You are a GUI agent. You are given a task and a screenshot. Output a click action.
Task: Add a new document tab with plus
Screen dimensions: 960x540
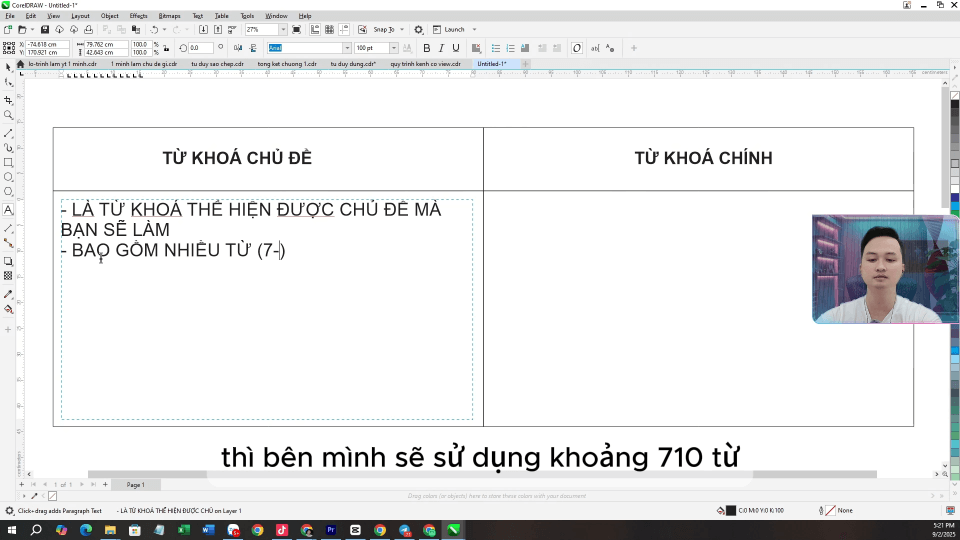click(x=525, y=64)
